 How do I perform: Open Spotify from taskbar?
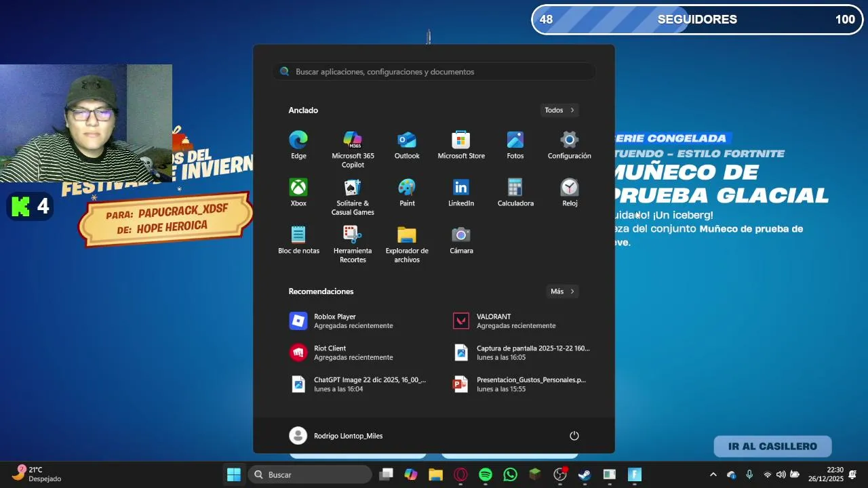[x=486, y=474]
